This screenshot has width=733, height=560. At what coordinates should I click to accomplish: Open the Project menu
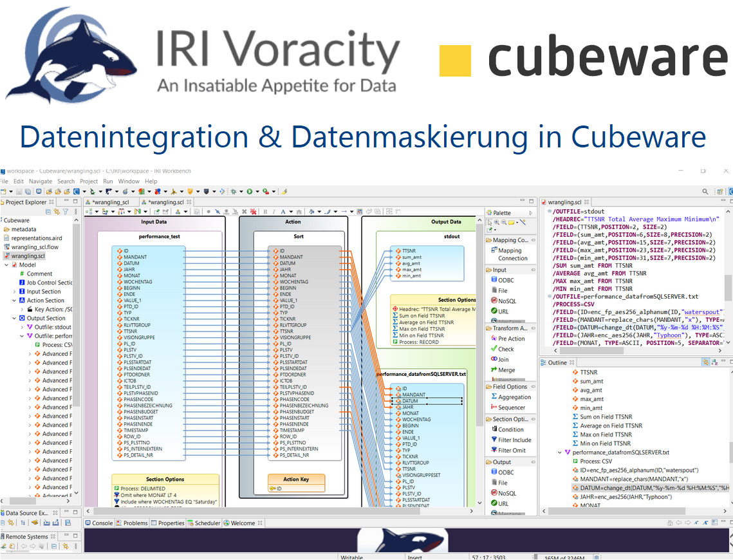tap(89, 182)
